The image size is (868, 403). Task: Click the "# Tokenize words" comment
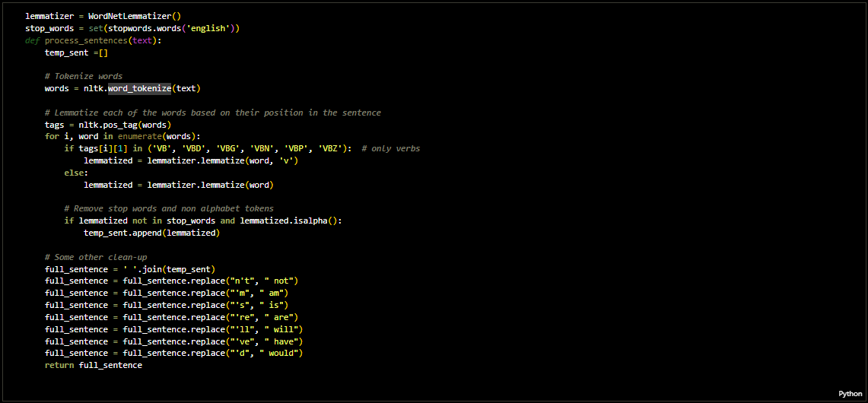(83, 76)
